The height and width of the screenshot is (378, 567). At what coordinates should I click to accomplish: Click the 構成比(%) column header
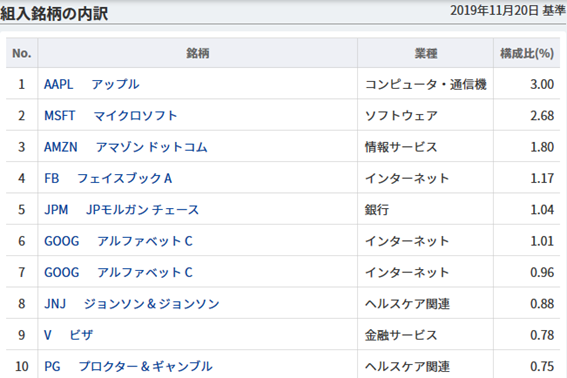click(x=527, y=54)
